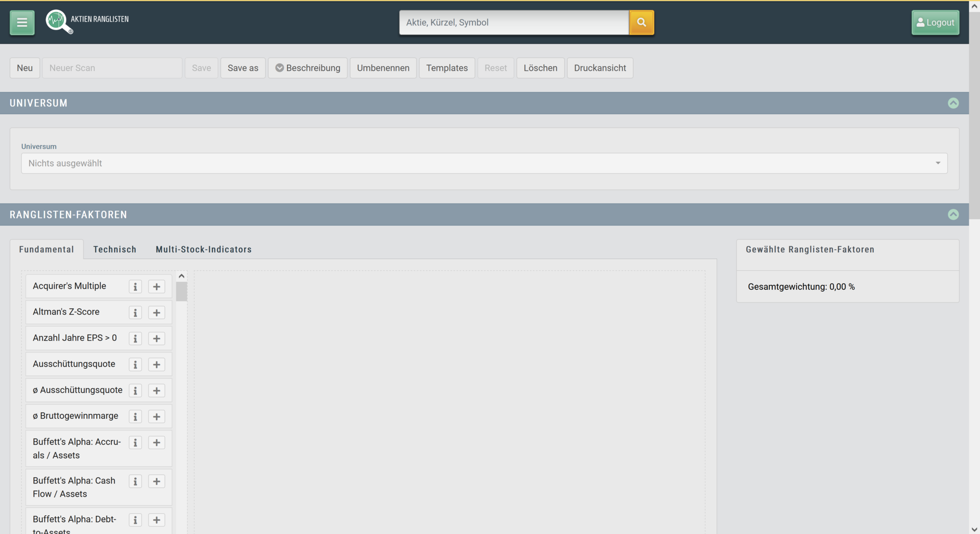The height and width of the screenshot is (534, 980).
Task: Click the page scrollbar down arrow
Action: [x=974, y=529]
